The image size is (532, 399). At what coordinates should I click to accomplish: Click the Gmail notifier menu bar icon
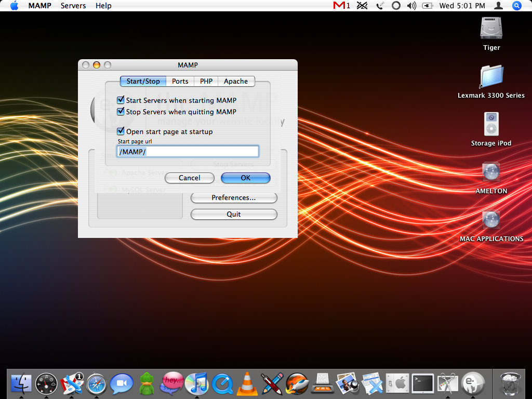tap(342, 5)
